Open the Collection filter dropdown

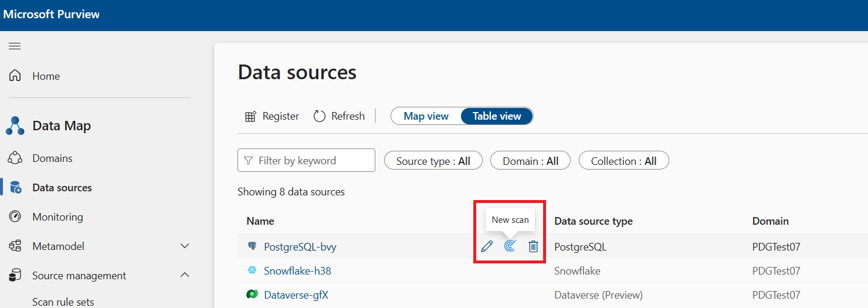pos(623,161)
